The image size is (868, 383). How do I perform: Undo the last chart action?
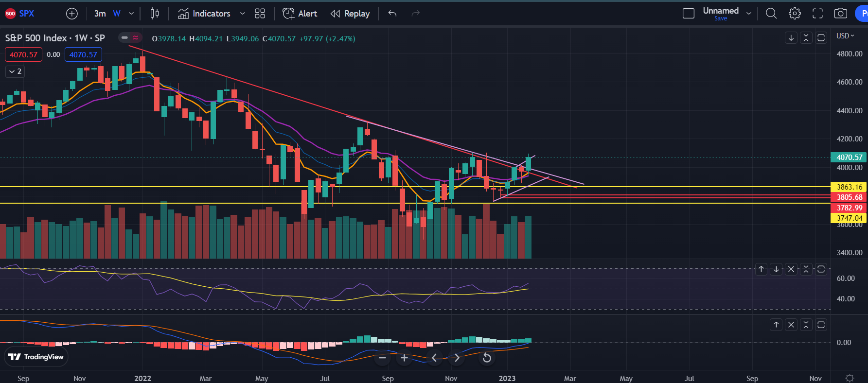click(392, 14)
